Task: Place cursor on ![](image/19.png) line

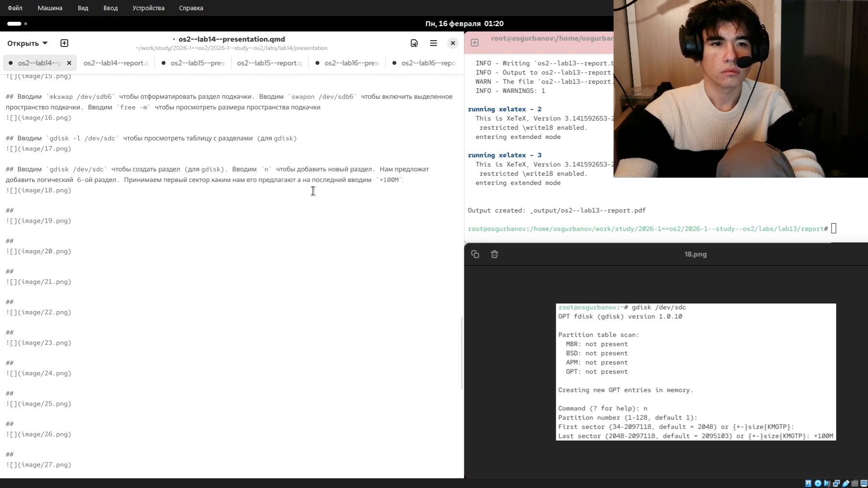Action: [x=39, y=221]
